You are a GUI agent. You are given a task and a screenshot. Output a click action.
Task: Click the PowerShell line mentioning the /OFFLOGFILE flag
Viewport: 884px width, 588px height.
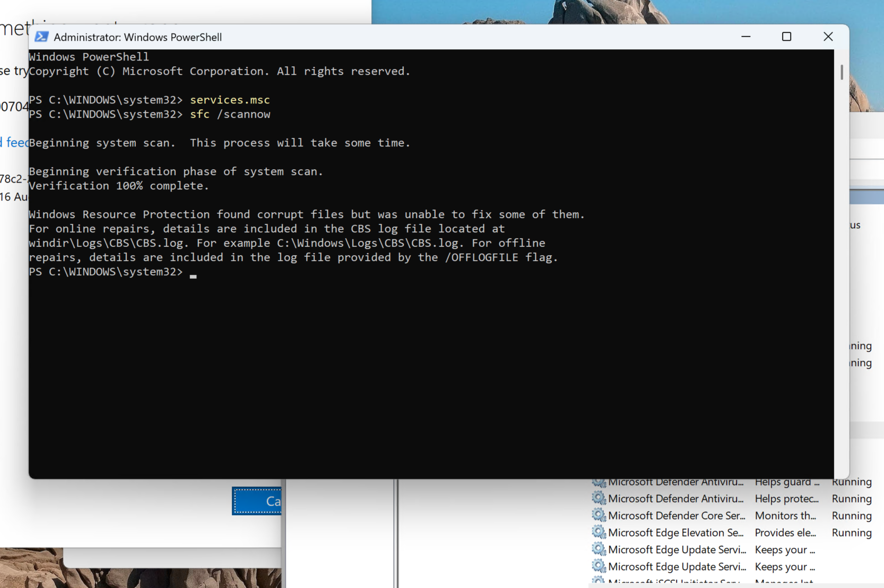[x=293, y=257]
